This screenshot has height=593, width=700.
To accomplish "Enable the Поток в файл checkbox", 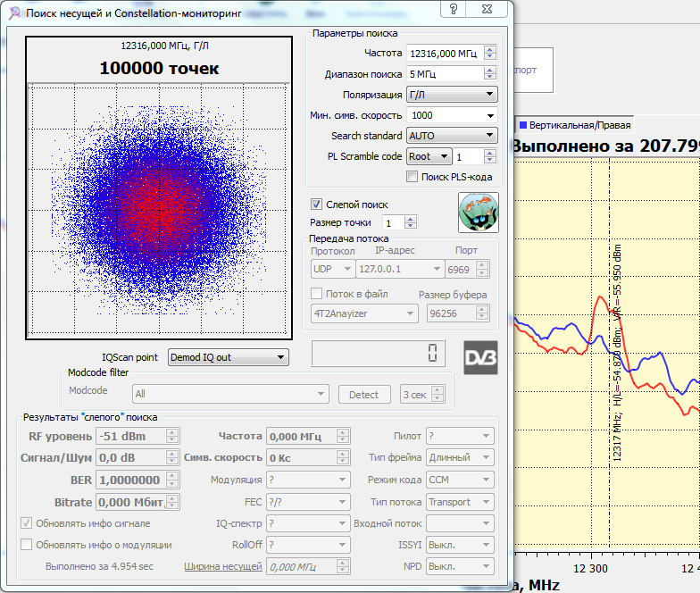I will click(x=316, y=293).
